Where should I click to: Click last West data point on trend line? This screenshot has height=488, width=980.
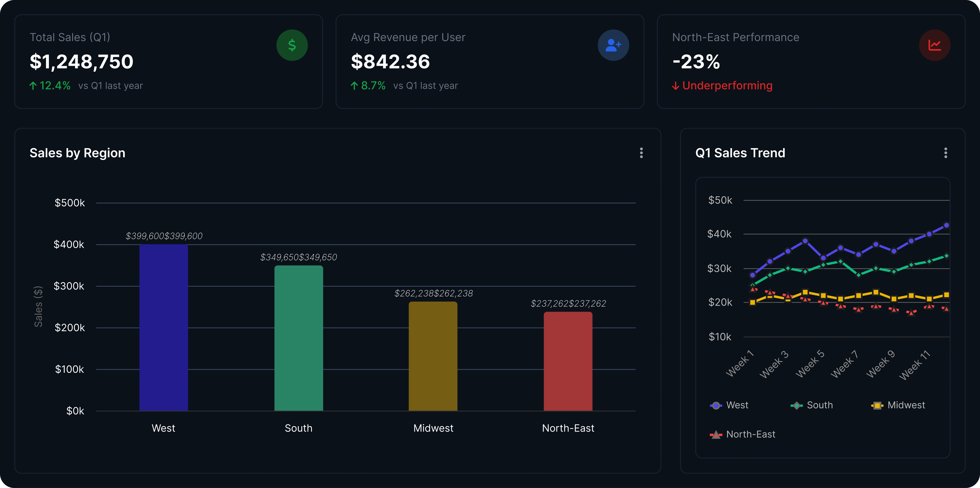coord(946,225)
